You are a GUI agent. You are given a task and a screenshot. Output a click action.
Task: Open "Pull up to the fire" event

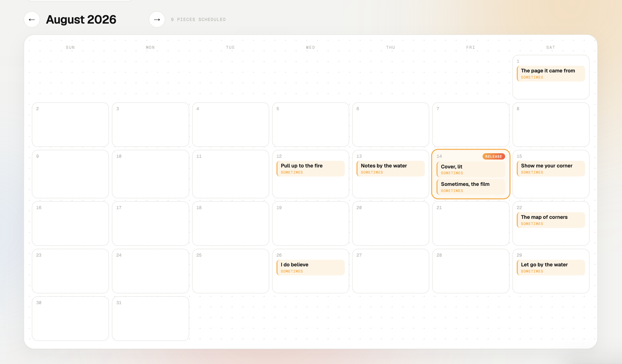click(311, 169)
